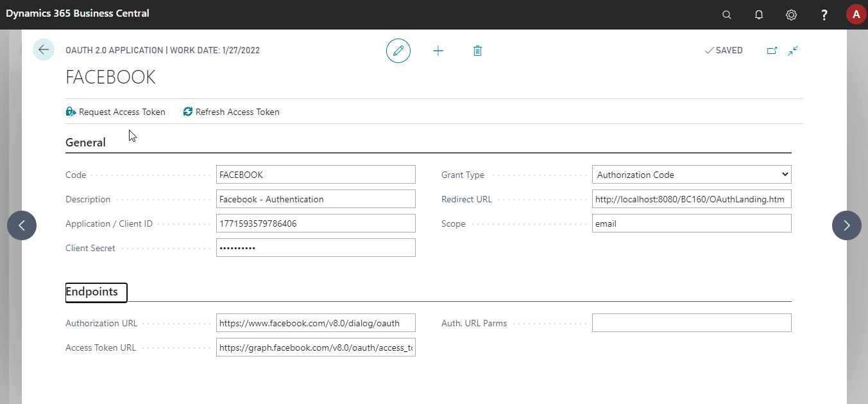
Task: Open the notifications bell
Action: click(x=759, y=14)
